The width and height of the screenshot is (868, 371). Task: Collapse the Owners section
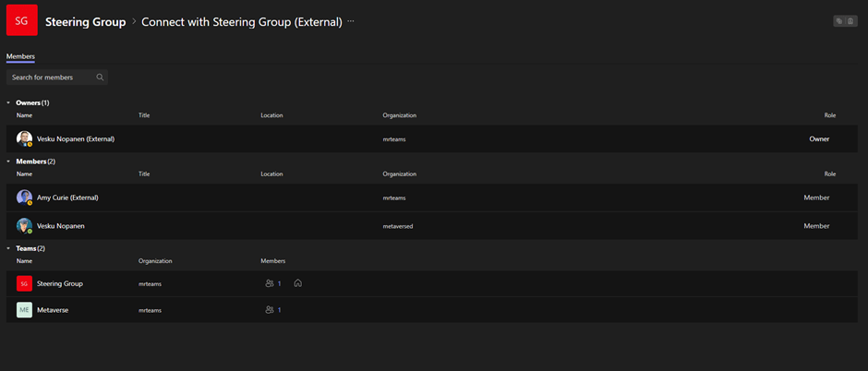pos(8,103)
